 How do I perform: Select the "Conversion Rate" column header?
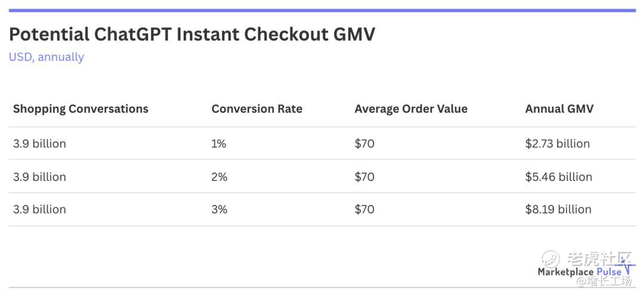pyautogui.click(x=256, y=109)
